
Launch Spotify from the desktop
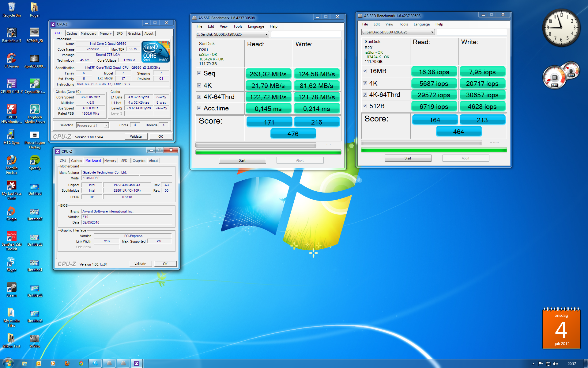tap(35, 162)
